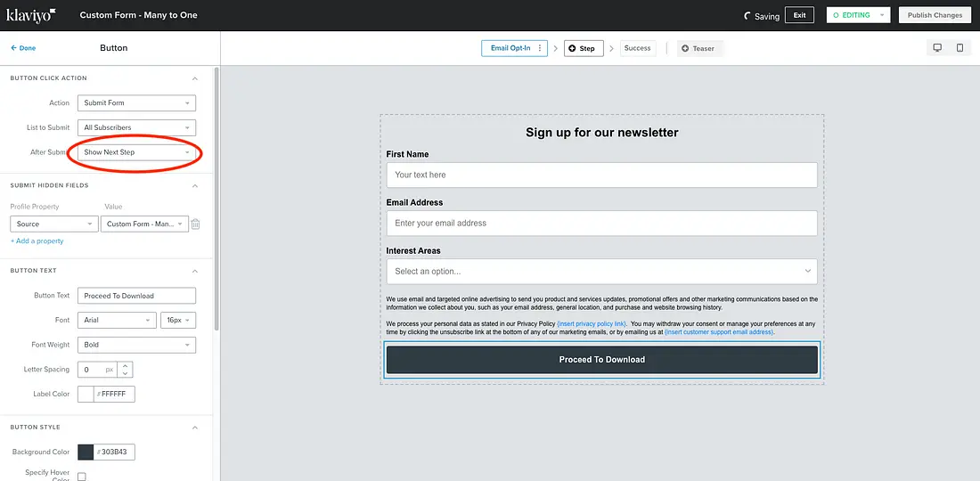This screenshot has width=980, height=481.
Task: Increase letter spacing with up arrow
Action: point(126,365)
